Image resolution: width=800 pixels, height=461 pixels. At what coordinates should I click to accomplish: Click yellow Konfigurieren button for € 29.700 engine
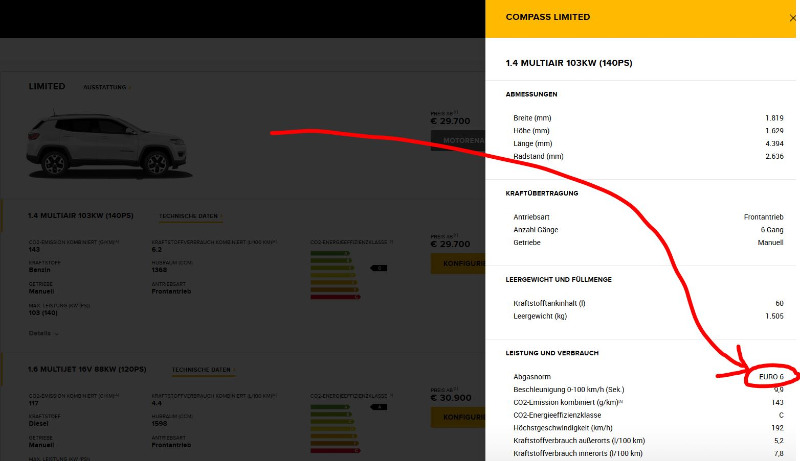coord(458,264)
